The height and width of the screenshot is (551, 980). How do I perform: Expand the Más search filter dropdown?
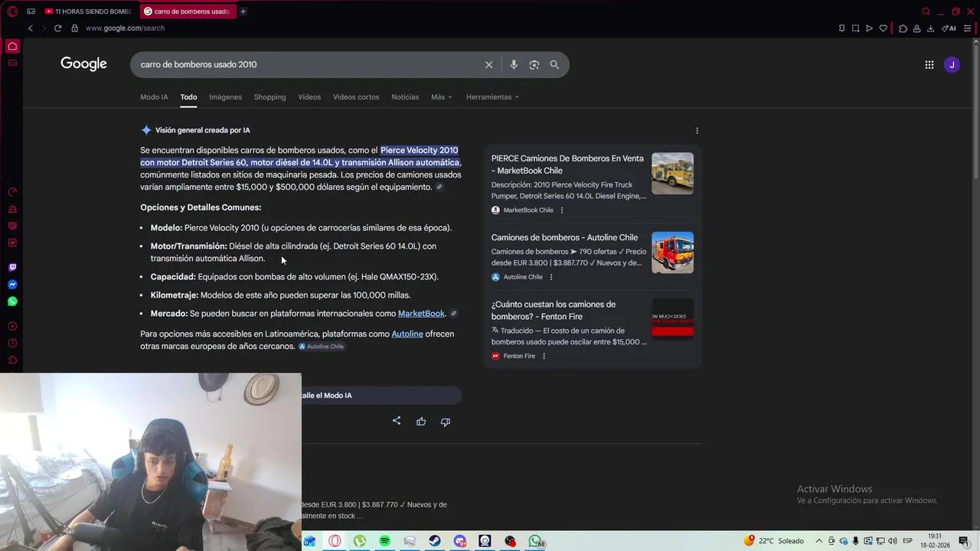[441, 97]
